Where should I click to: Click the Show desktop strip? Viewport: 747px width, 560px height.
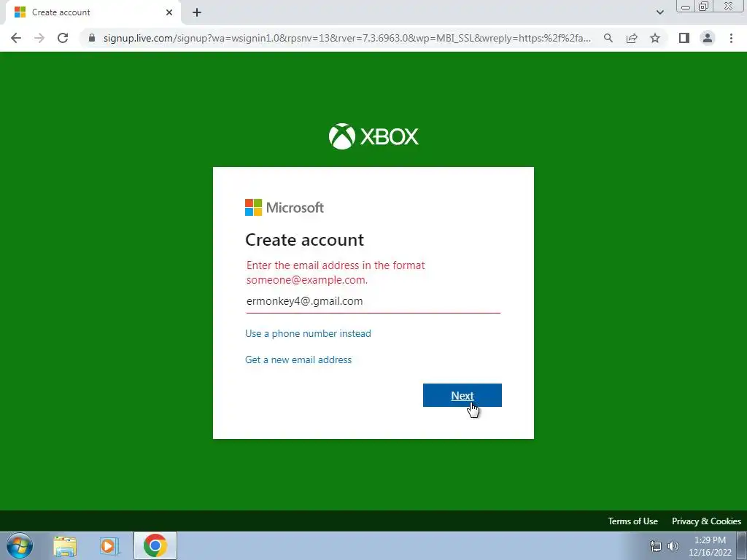[x=742, y=545]
